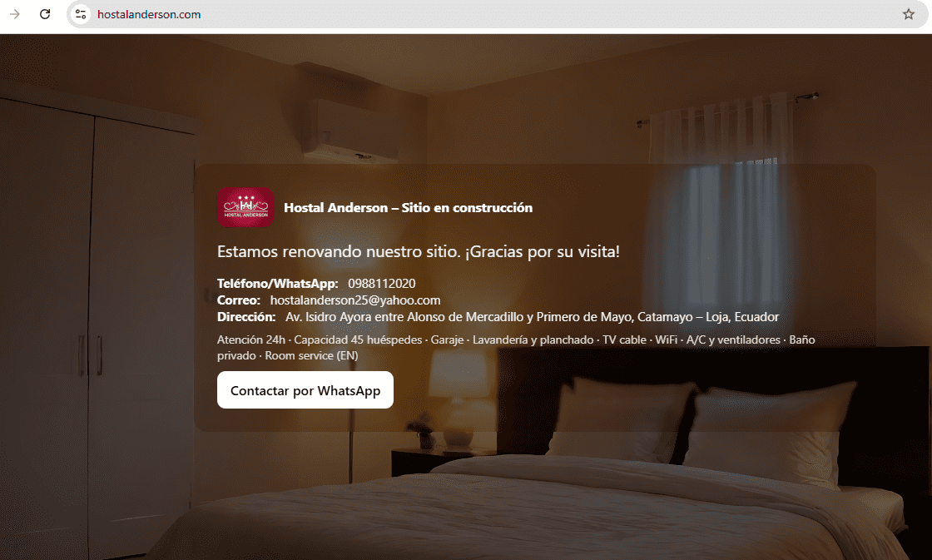Click the bedside lamp in the background

pyautogui.click(x=457, y=399)
